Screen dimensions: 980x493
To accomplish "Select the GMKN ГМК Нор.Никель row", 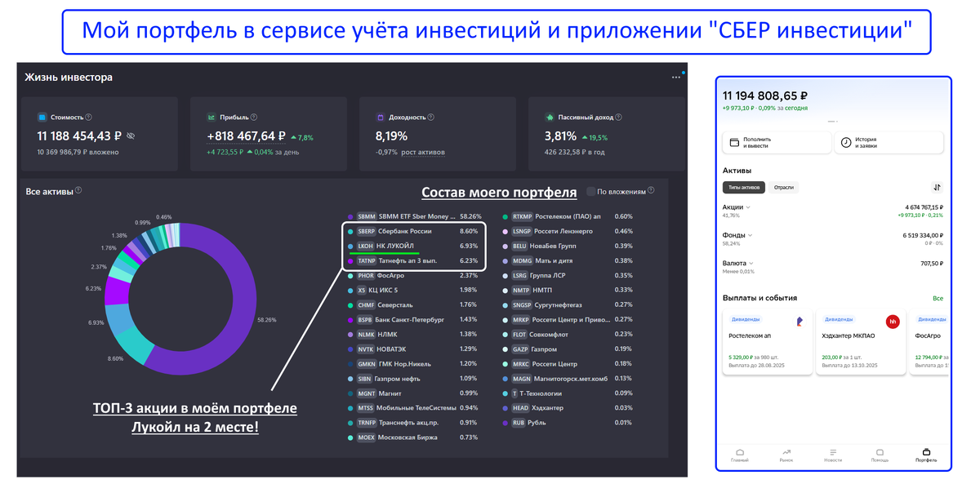I will point(415,364).
